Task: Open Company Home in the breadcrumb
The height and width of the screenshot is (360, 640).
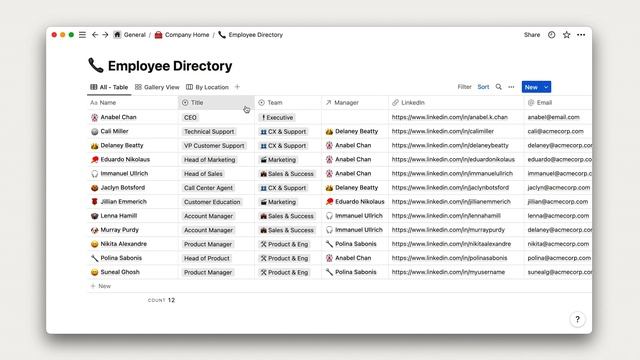Action: point(187,35)
